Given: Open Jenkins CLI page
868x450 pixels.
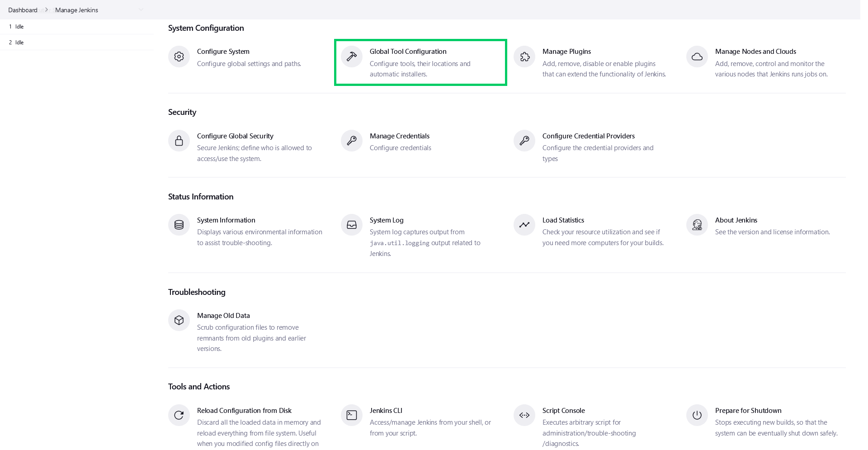Looking at the screenshot, I should 386,411.
